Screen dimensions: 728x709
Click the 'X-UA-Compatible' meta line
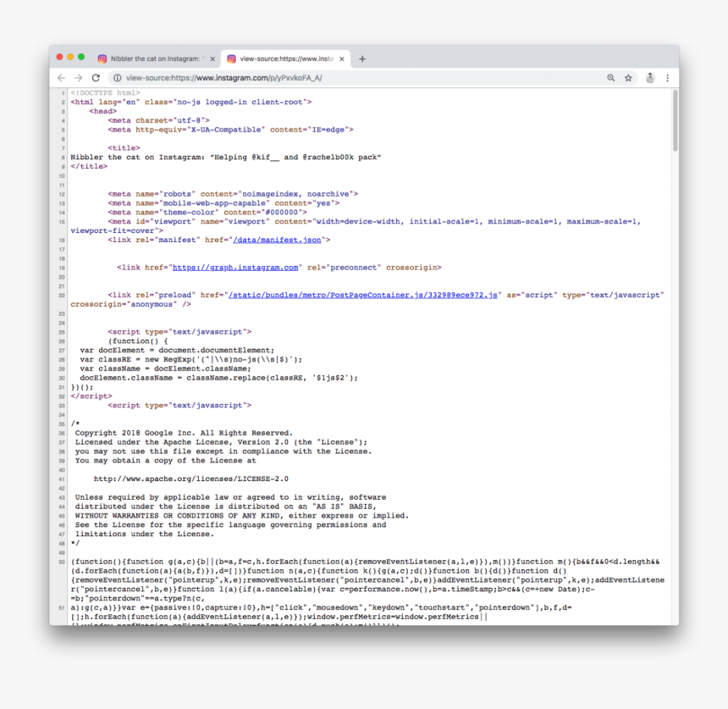point(231,130)
